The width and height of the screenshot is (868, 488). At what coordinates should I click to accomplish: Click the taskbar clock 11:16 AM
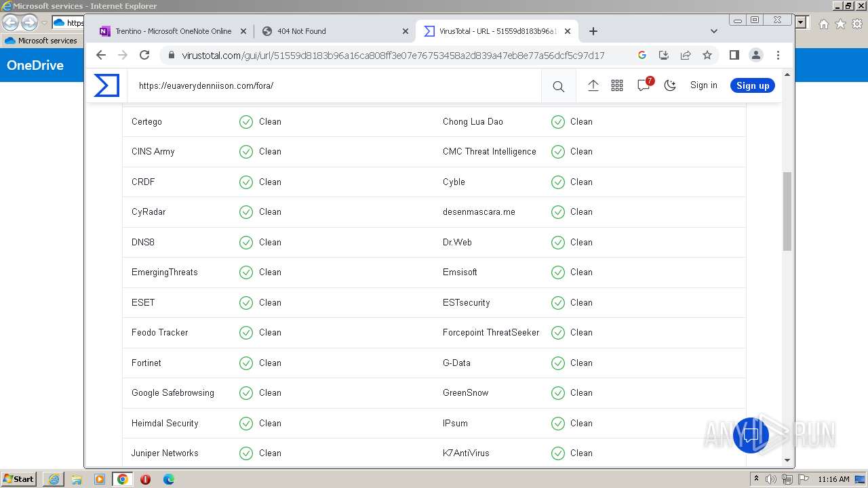[833, 479]
